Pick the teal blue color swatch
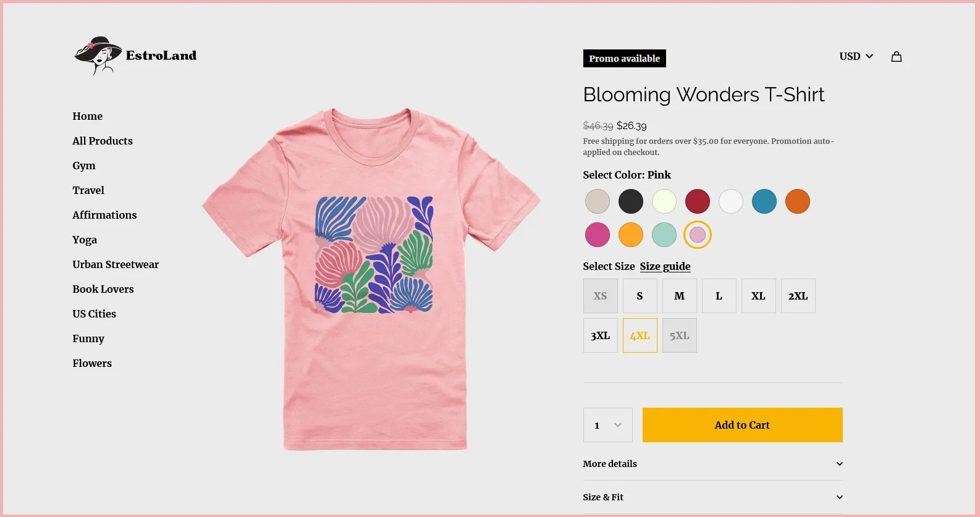 pyautogui.click(x=764, y=201)
